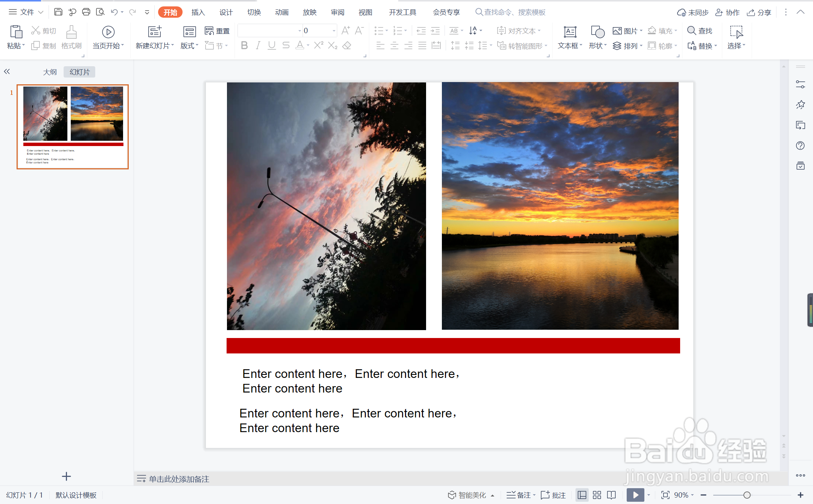Switch to the 审阅 review tab
Viewport: 813px width, 504px height.
click(337, 12)
